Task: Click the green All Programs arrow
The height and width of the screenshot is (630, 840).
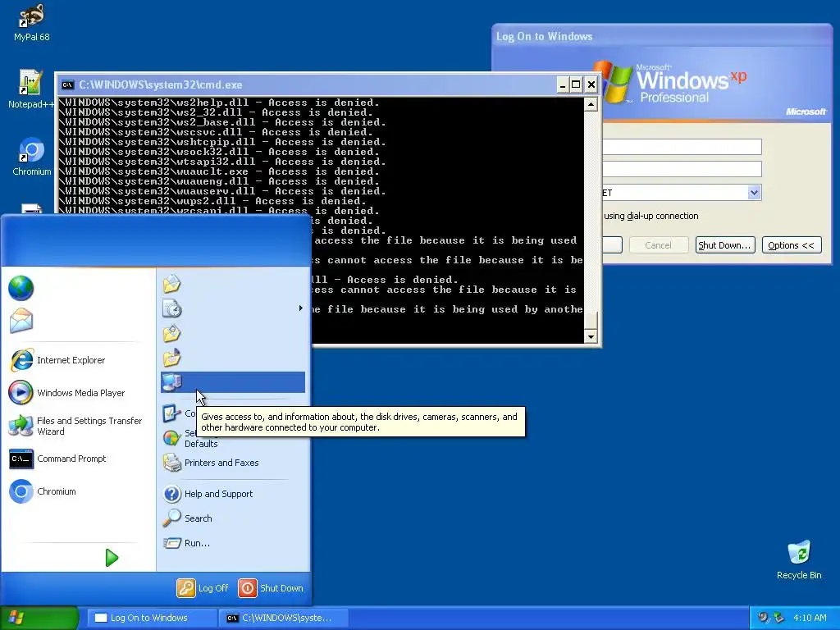Action: (112, 558)
